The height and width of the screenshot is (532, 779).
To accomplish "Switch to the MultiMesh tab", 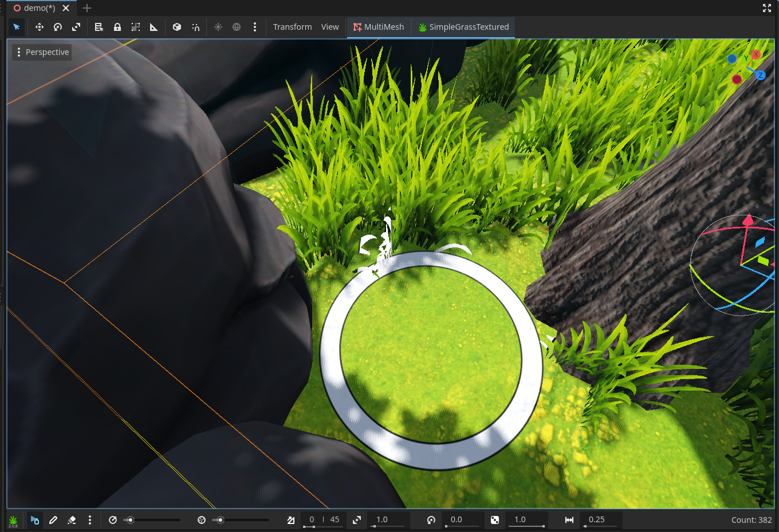I will pyautogui.click(x=379, y=27).
